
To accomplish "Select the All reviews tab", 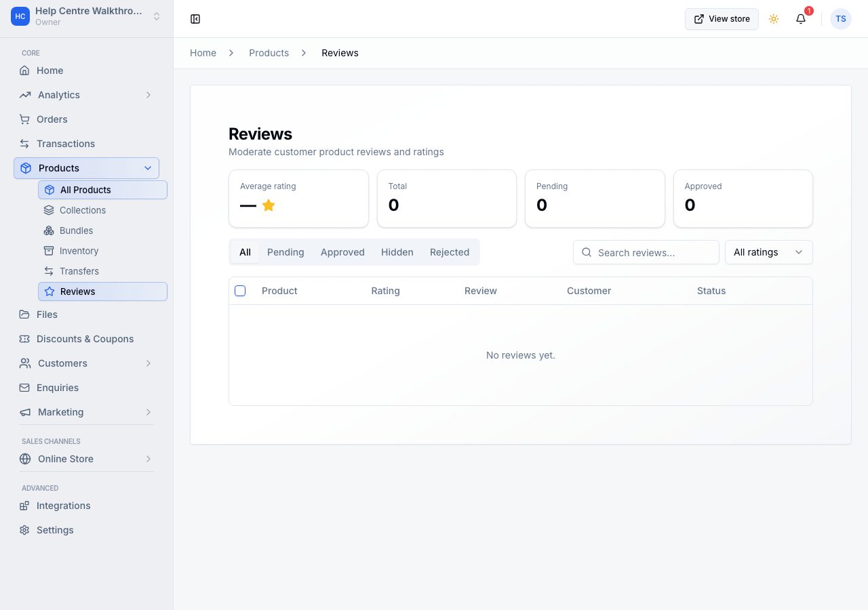I will tap(245, 252).
